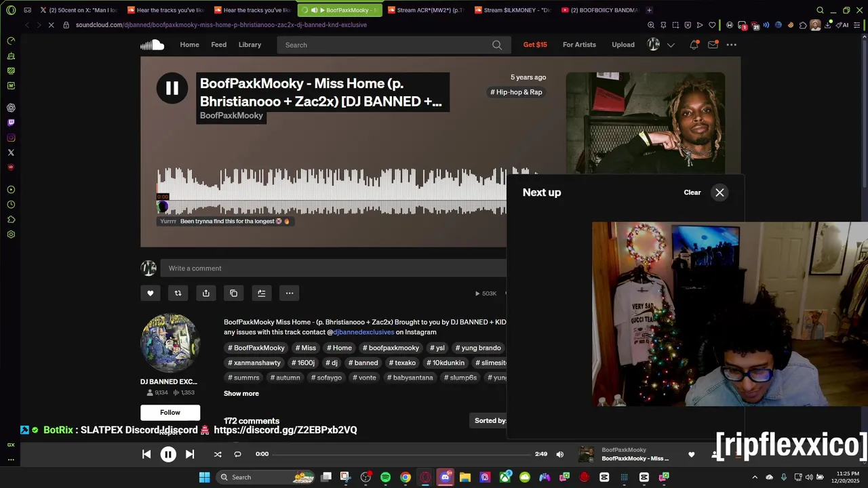
Task: Expand the profile menu chevron in the header
Action: coord(671,45)
